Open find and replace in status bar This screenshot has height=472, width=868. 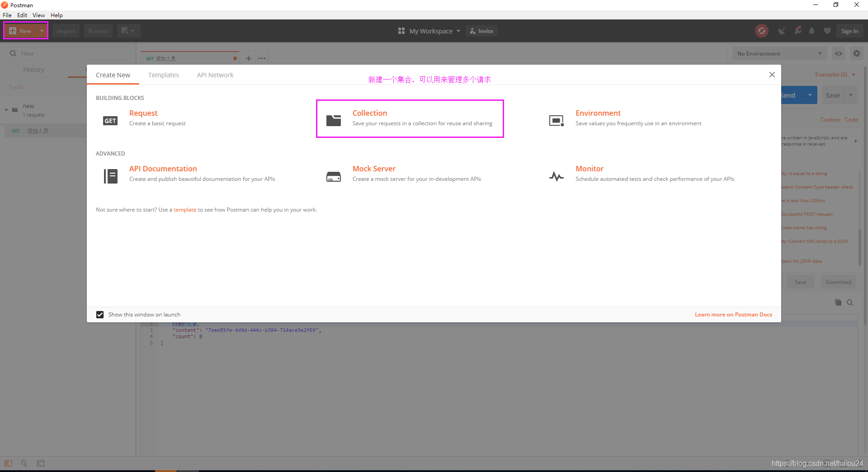(24, 463)
